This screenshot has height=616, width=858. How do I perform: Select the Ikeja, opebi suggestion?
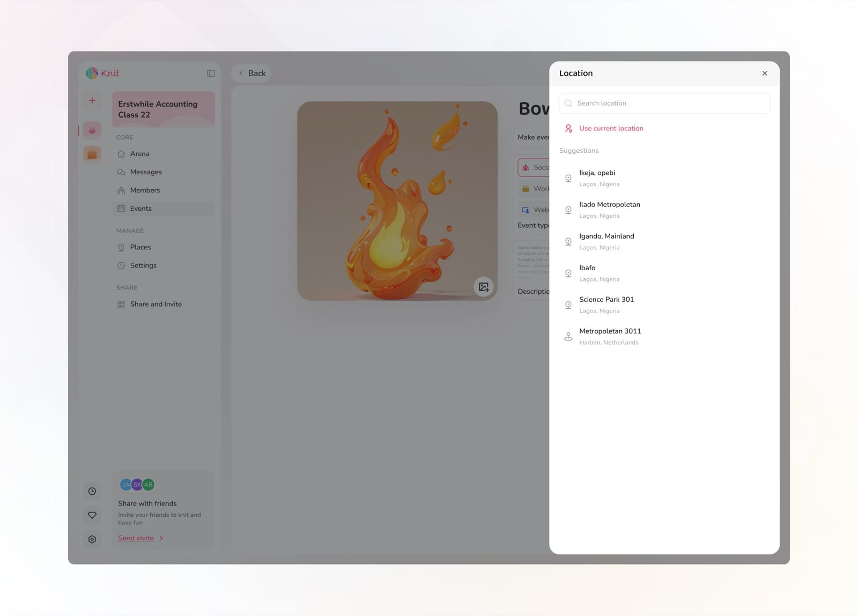click(x=664, y=178)
